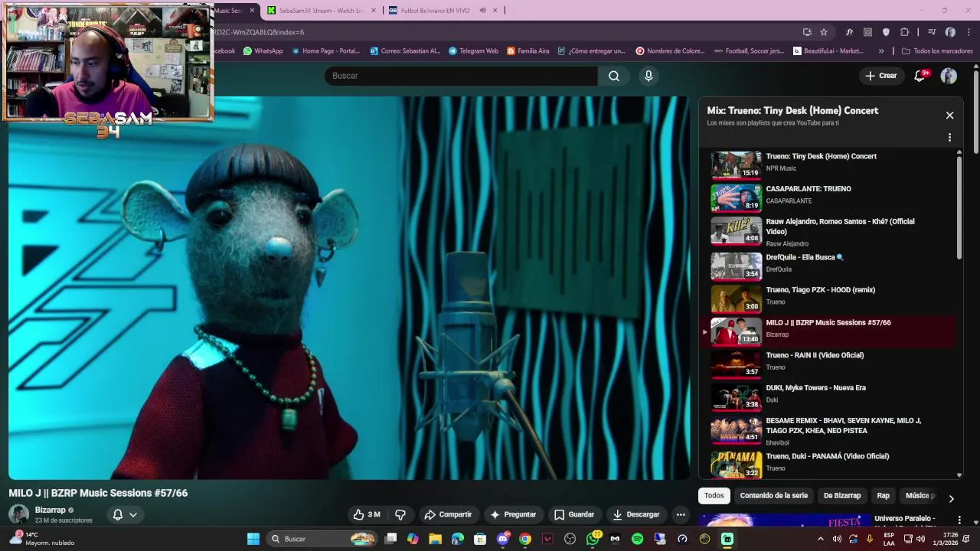
Task: Open File Explorer from taskbar
Action: click(x=435, y=539)
